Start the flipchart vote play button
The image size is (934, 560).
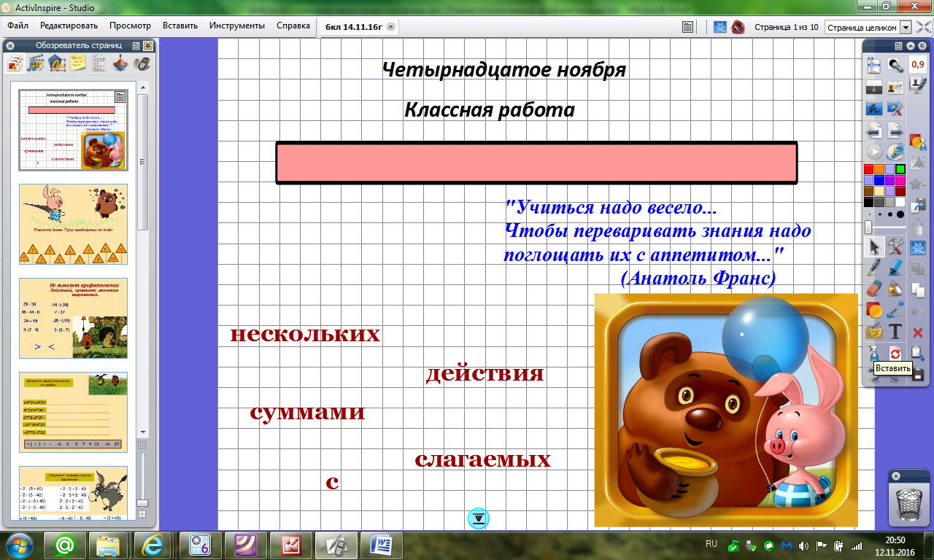tap(874, 152)
